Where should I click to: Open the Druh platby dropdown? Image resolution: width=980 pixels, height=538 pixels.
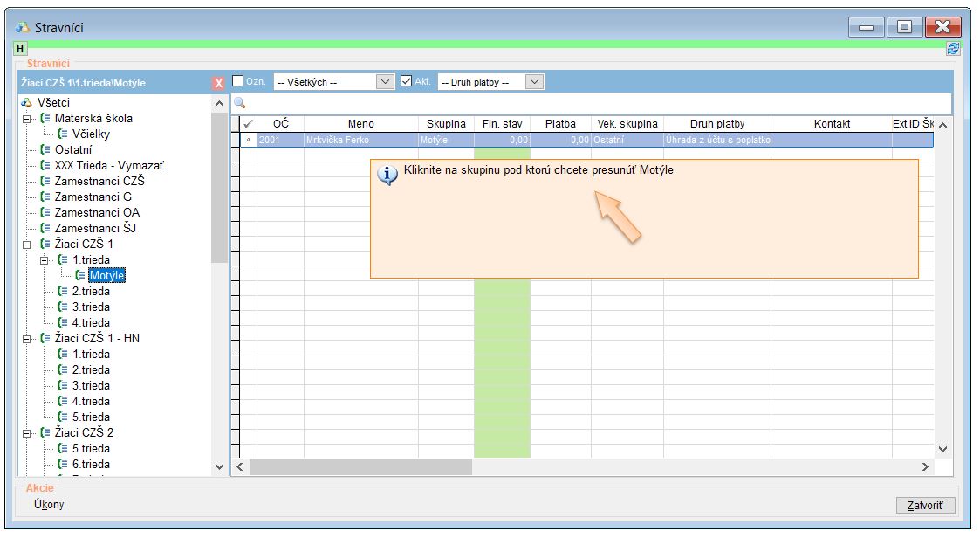point(535,81)
